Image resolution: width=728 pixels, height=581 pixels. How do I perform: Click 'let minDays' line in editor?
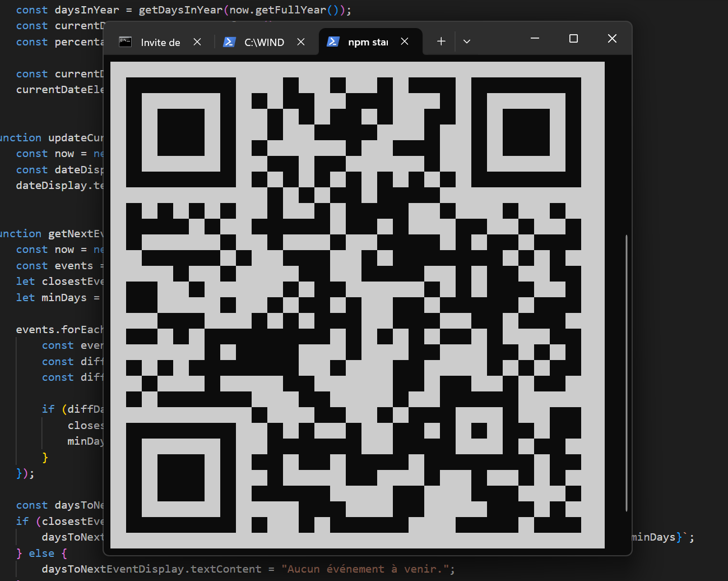coord(58,298)
